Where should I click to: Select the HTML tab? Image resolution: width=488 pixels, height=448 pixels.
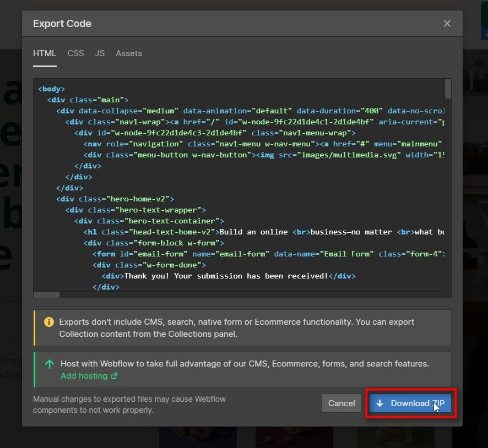(45, 53)
